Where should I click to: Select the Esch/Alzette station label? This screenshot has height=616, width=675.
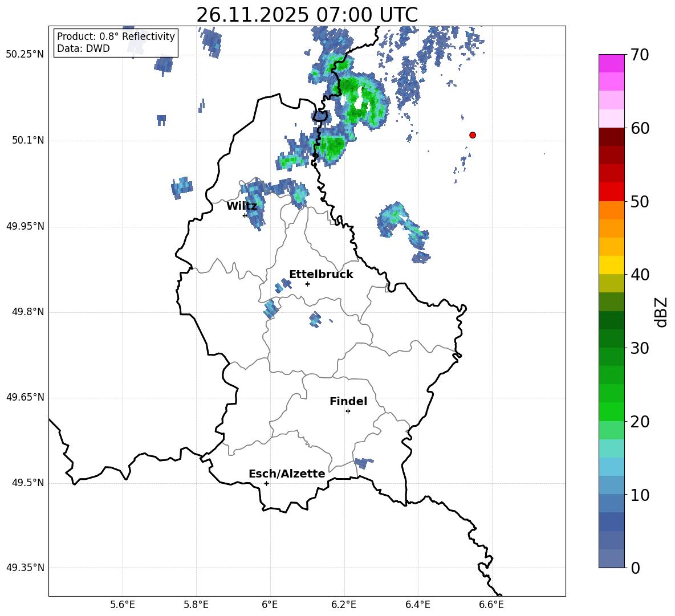pos(287,474)
